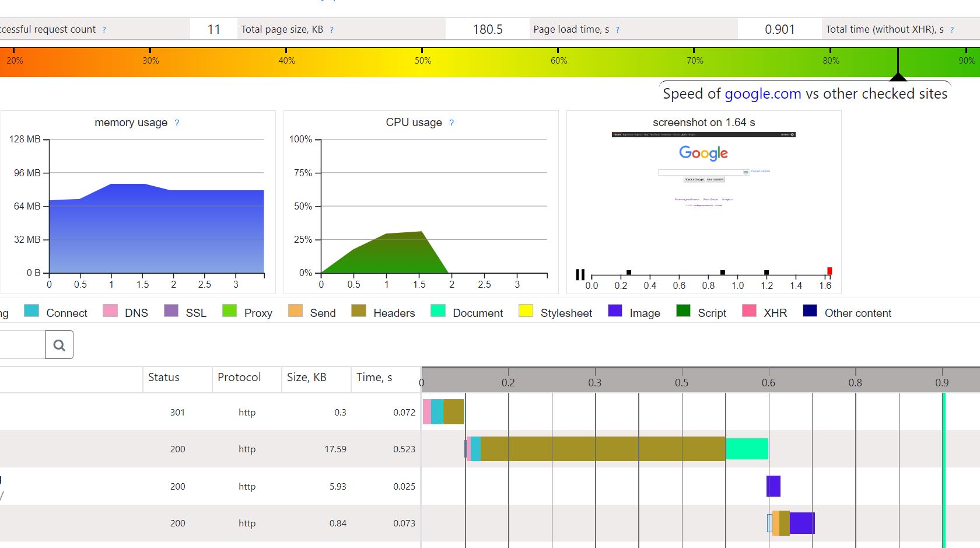This screenshot has height=548, width=980.
Task: Click the Script legend color swatch
Action: pyautogui.click(x=683, y=310)
